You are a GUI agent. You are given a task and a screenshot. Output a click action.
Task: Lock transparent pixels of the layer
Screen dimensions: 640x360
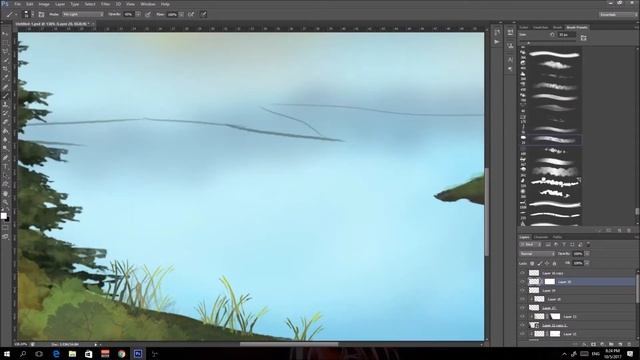pos(532,264)
